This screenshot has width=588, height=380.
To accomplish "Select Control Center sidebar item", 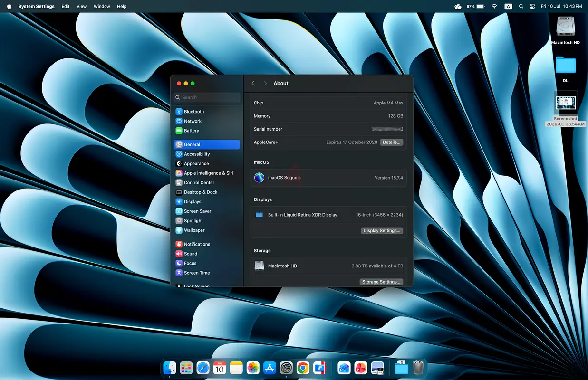I will tap(207, 183).
